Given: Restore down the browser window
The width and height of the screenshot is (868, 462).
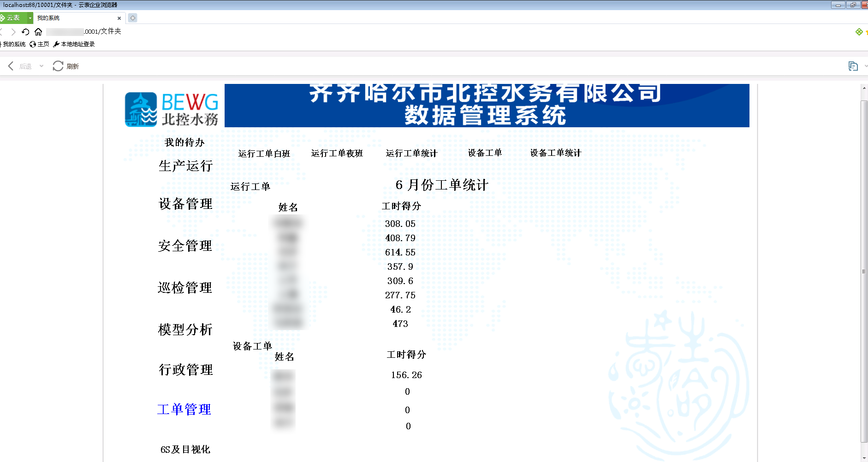Looking at the screenshot, I should 853,5.
